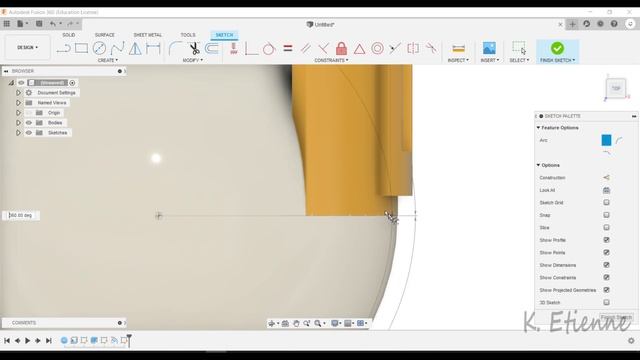
Task: Toggle visibility of the Sketches folder
Action: pos(29,133)
